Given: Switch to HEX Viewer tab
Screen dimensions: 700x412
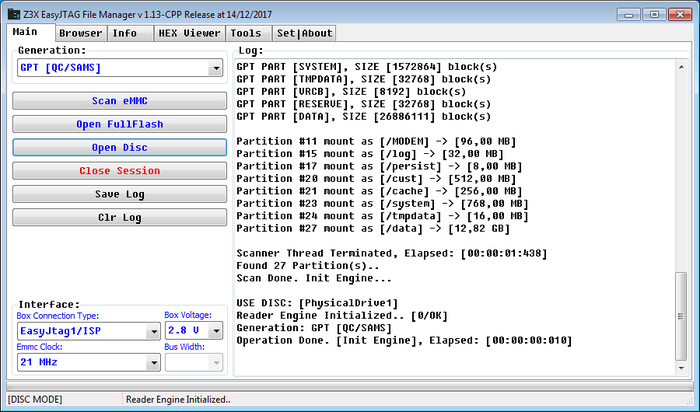Looking at the screenshot, I should click(x=189, y=33).
